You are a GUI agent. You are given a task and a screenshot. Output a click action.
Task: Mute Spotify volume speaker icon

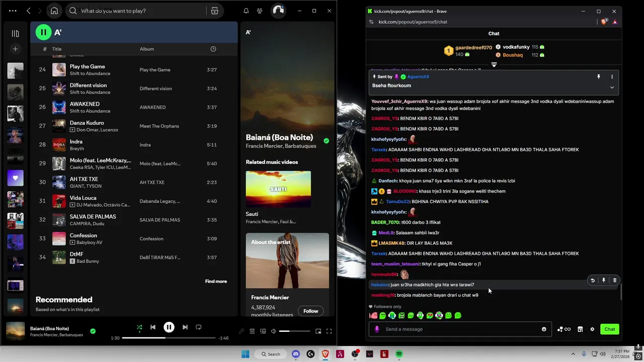273,331
